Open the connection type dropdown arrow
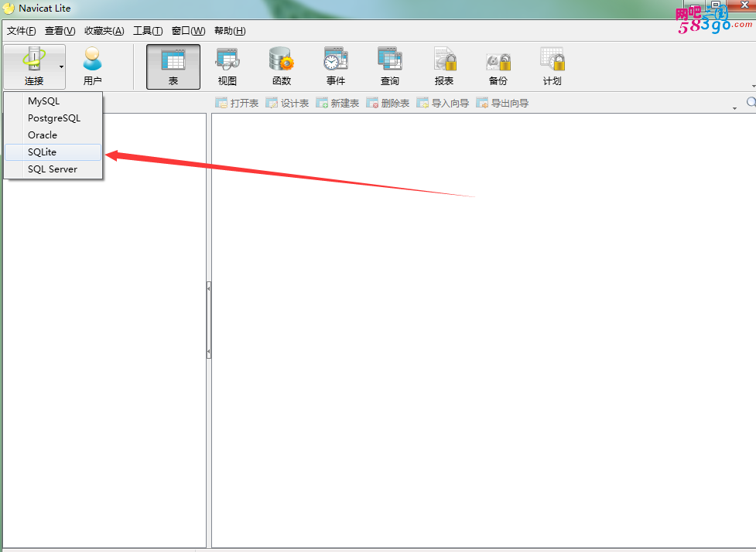Screen dimensions: 756x552 point(61,67)
